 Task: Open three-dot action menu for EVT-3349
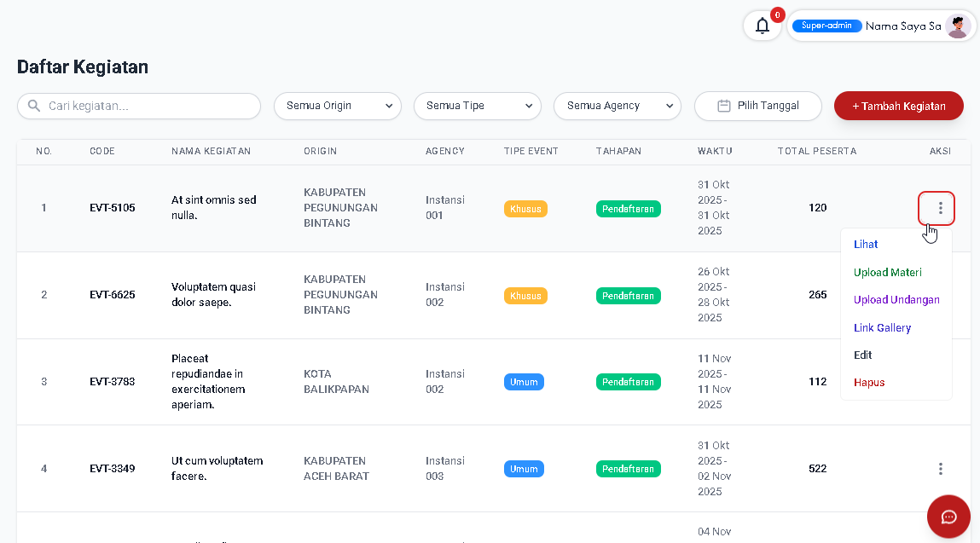tap(940, 469)
